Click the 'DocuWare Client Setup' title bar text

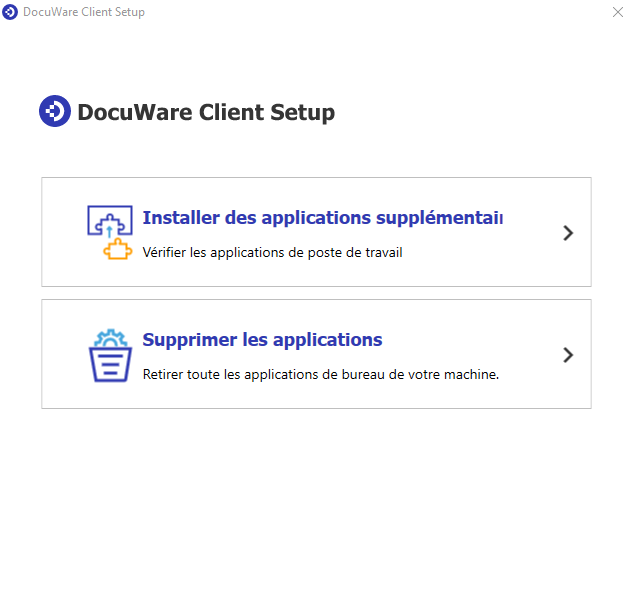coord(84,12)
